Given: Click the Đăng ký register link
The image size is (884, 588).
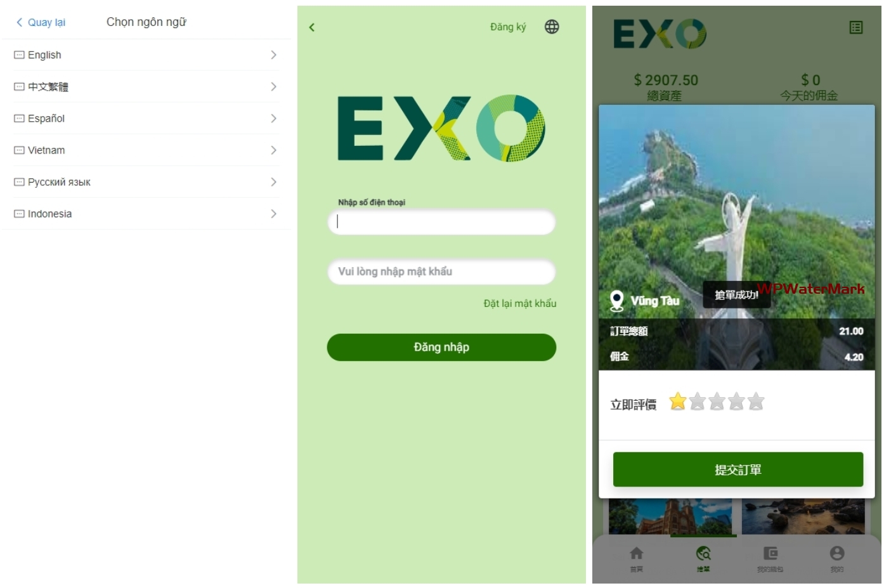Looking at the screenshot, I should click(x=508, y=27).
